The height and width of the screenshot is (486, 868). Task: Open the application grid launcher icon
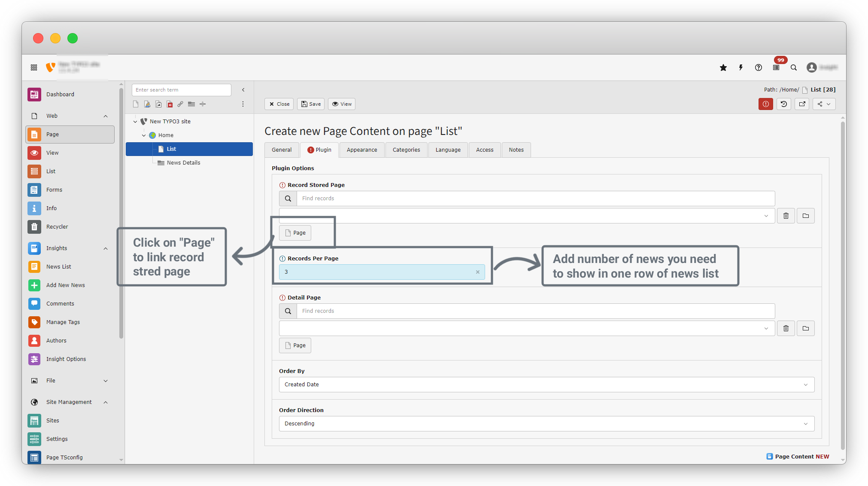pos(34,67)
